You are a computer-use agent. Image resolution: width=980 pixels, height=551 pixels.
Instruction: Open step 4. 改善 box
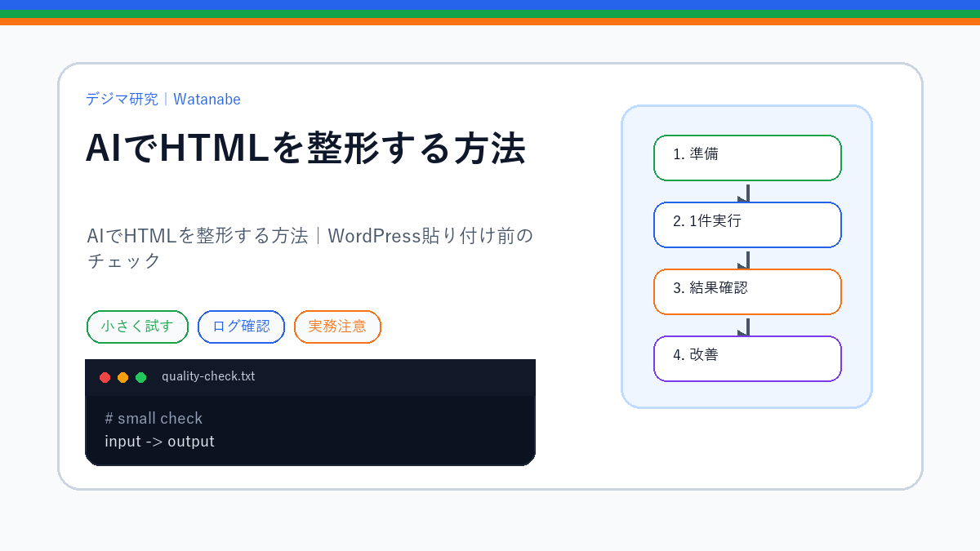(x=747, y=358)
